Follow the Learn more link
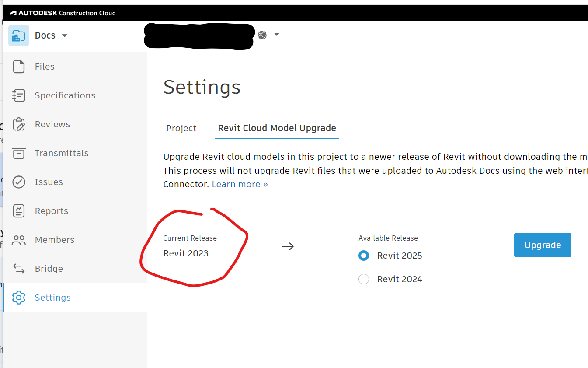This screenshot has width=588, height=368. pos(240,184)
